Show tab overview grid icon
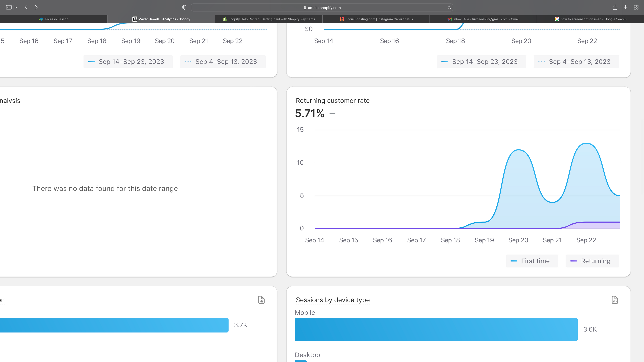 point(636,7)
